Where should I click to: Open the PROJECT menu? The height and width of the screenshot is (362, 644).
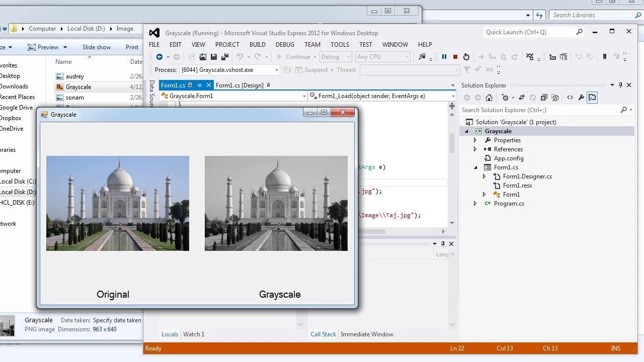point(227,45)
